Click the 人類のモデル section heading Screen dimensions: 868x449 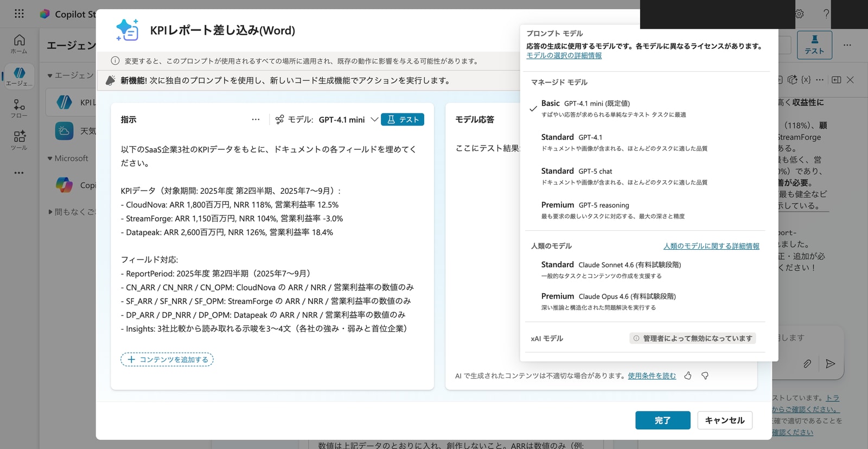point(551,246)
